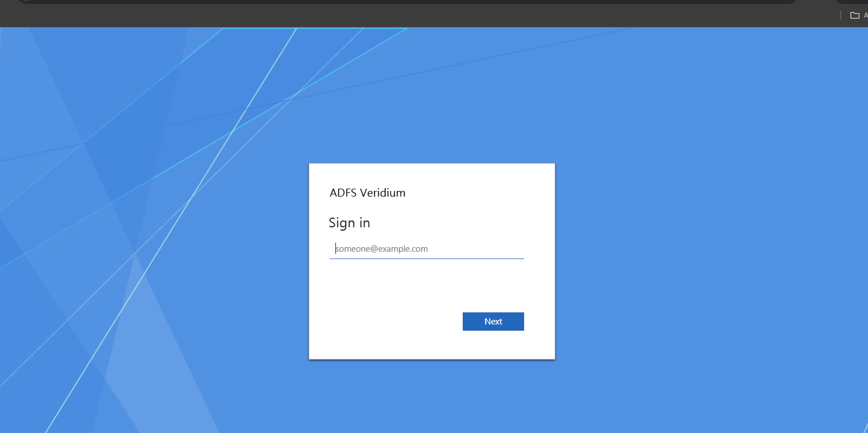Click the "Sign in" heading
The height and width of the screenshot is (433, 868).
[350, 223]
